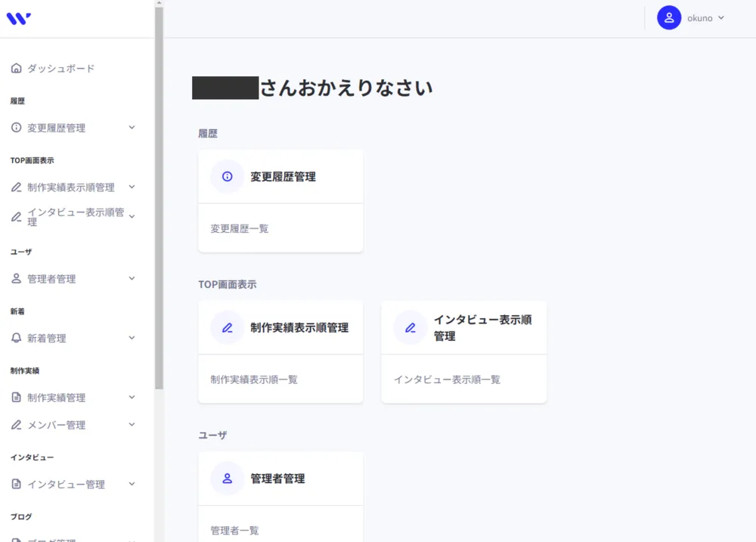This screenshot has width=756, height=542.
Task: Expand 制作実績表示順管理 chevron in sidebar
Action: click(x=132, y=187)
